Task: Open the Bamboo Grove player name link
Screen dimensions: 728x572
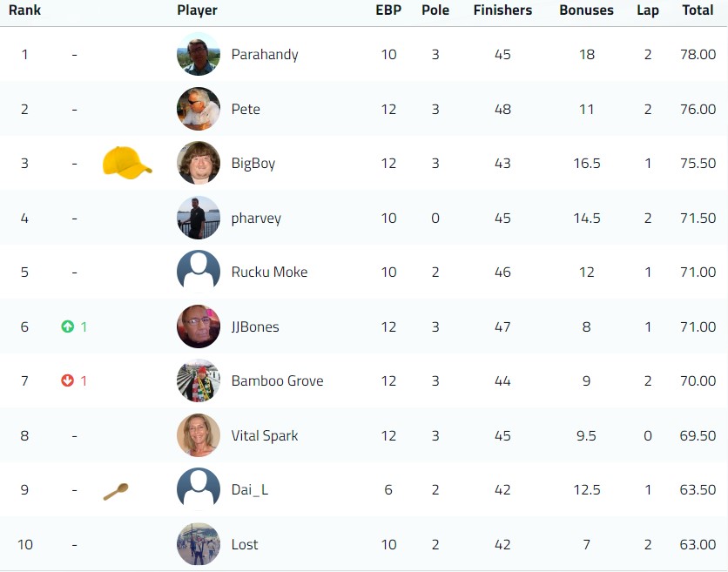Action: [277, 380]
